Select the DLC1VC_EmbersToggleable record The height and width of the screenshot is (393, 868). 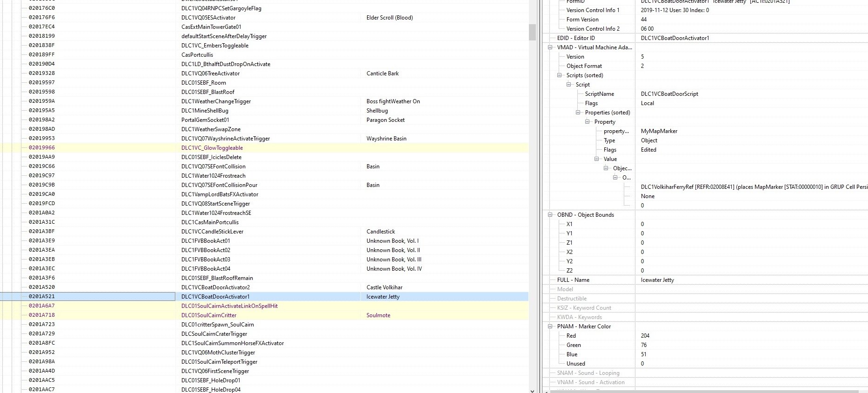click(x=264, y=46)
